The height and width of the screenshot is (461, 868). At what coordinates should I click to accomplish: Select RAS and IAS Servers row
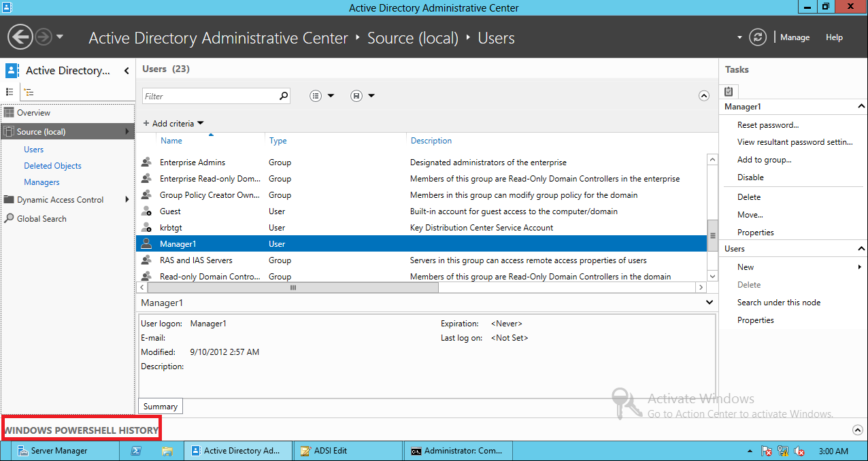pos(421,260)
